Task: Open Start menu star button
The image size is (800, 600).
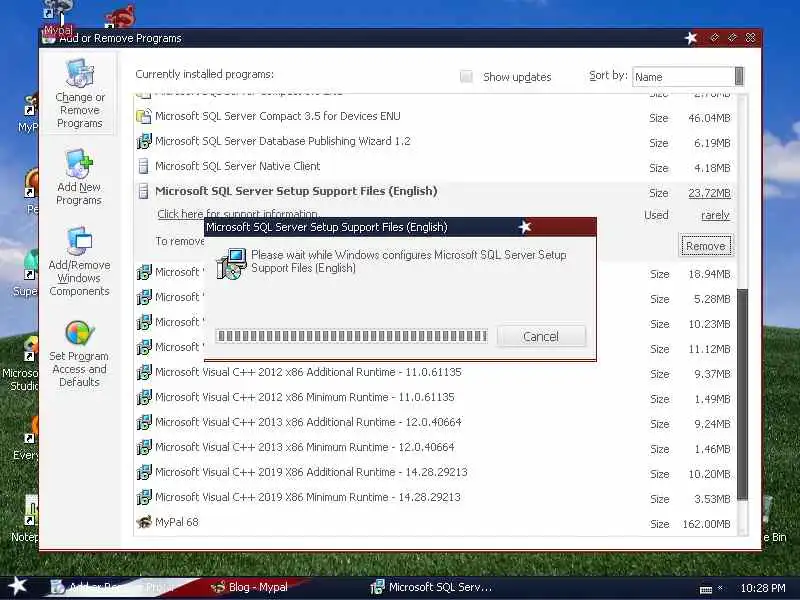Action: 17,586
